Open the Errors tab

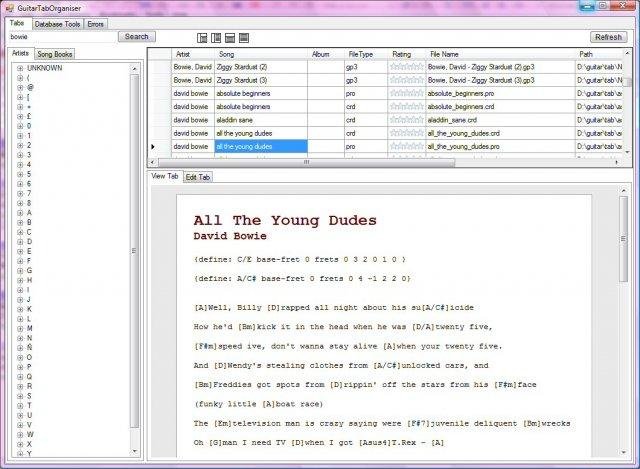96,24
